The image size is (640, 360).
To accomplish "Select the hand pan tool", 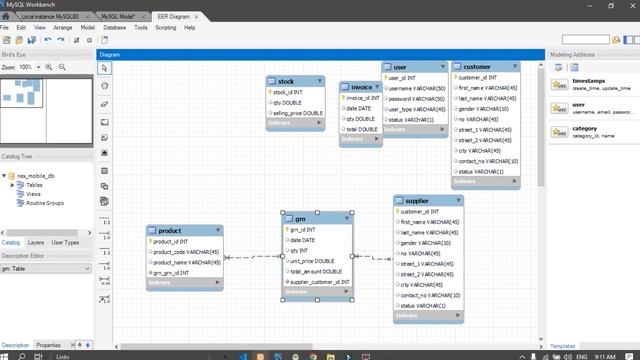I will coord(104,86).
